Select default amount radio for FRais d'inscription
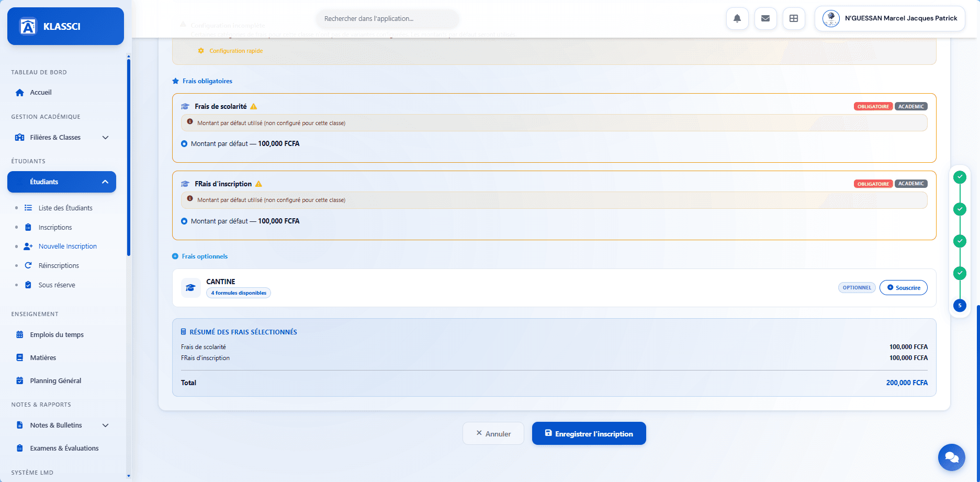The width and height of the screenshot is (980, 482). (x=184, y=221)
